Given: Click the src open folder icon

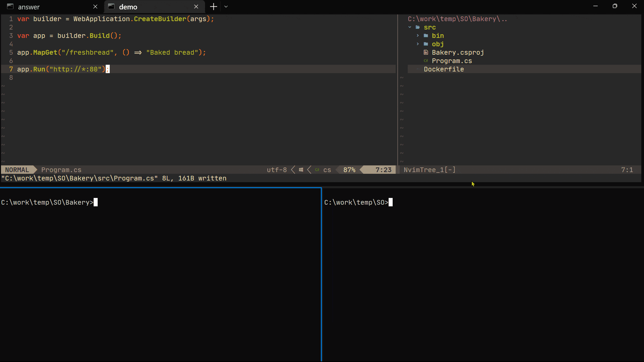Looking at the screenshot, I should pyautogui.click(x=418, y=27).
